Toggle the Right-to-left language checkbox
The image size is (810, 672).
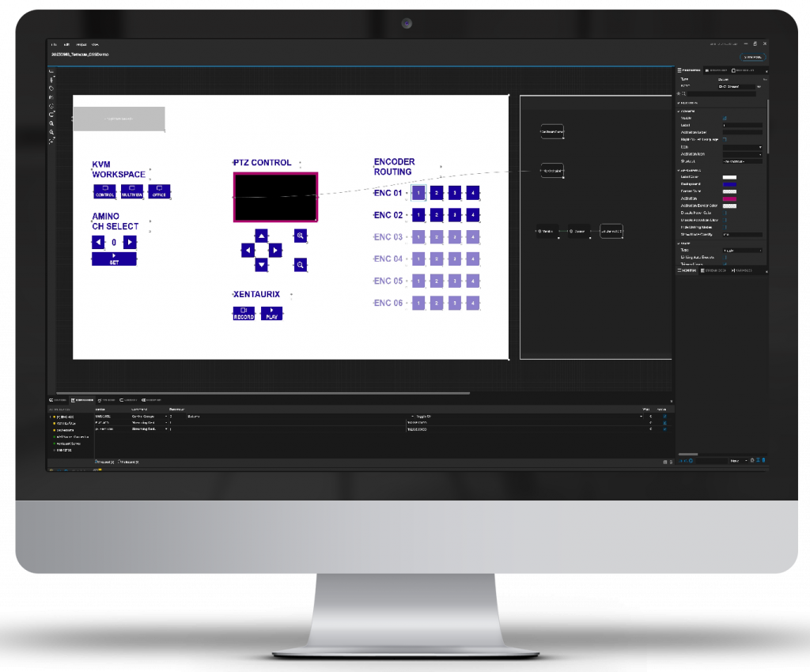click(x=725, y=139)
